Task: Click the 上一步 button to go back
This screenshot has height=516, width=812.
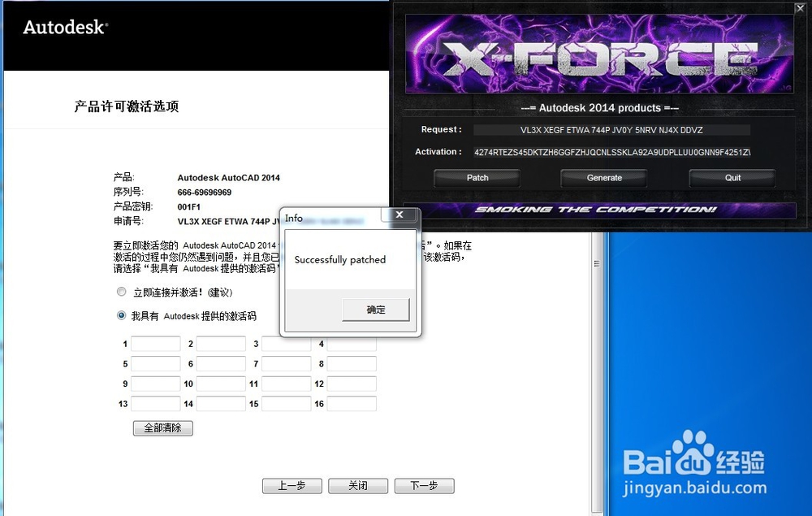Action: tap(292, 485)
